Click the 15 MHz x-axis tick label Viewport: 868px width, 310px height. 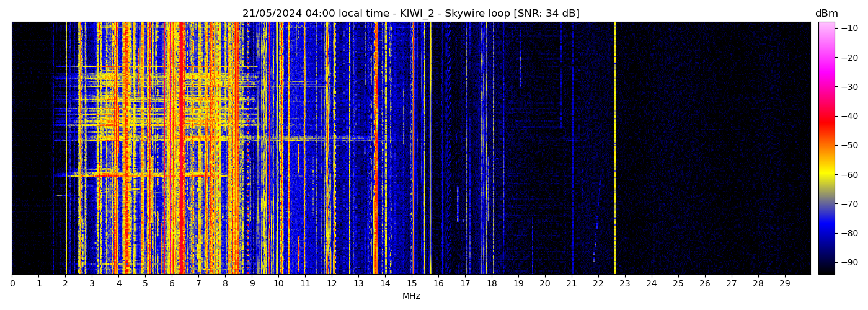pos(412,284)
